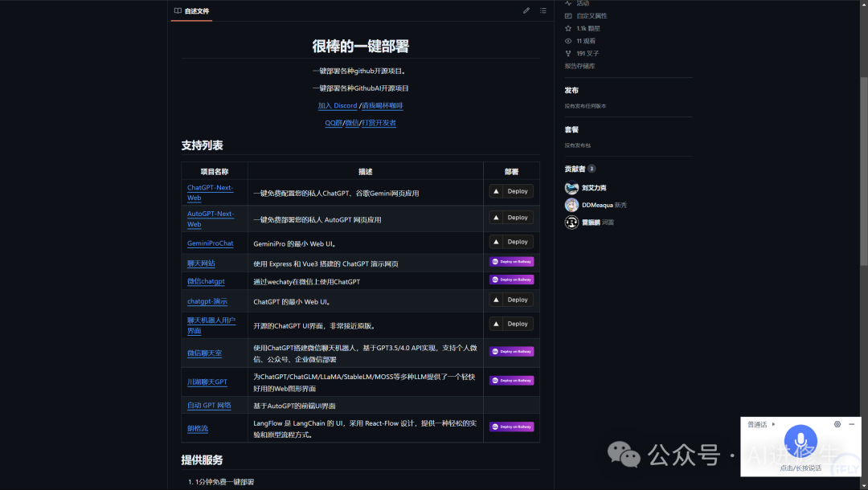
Task: Open contributor name 刘艾力克
Action: [x=593, y=188]
